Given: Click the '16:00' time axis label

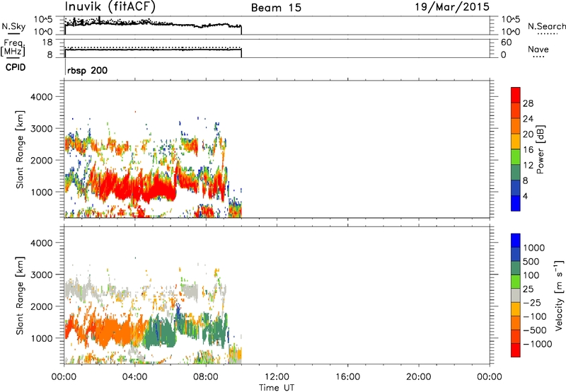Looking at the screenshot, I should coord(347,377).
